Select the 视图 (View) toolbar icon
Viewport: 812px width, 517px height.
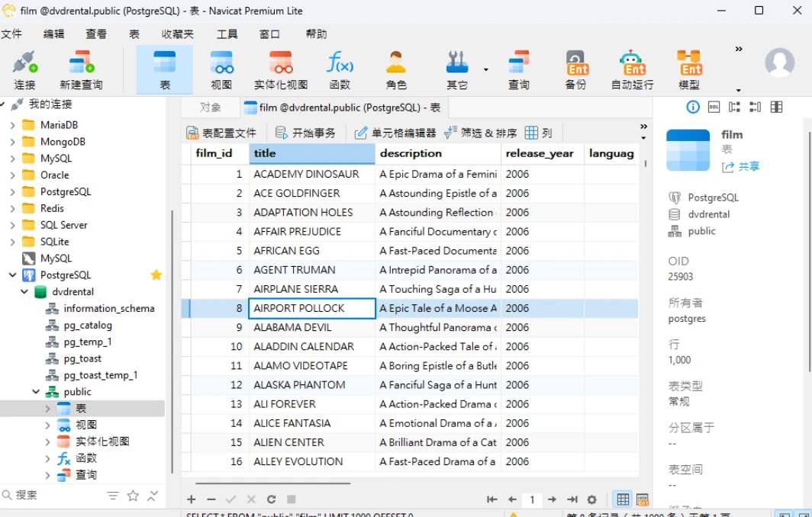(221, 69)
